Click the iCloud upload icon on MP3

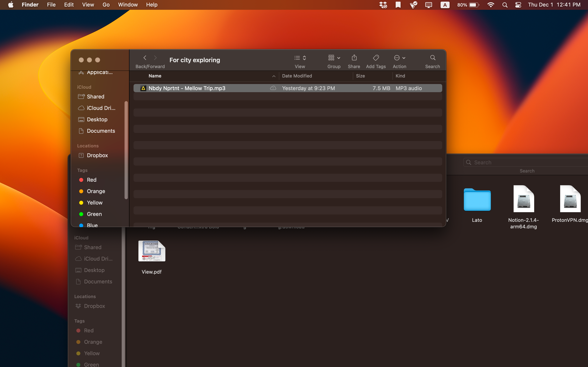[273, 88]
